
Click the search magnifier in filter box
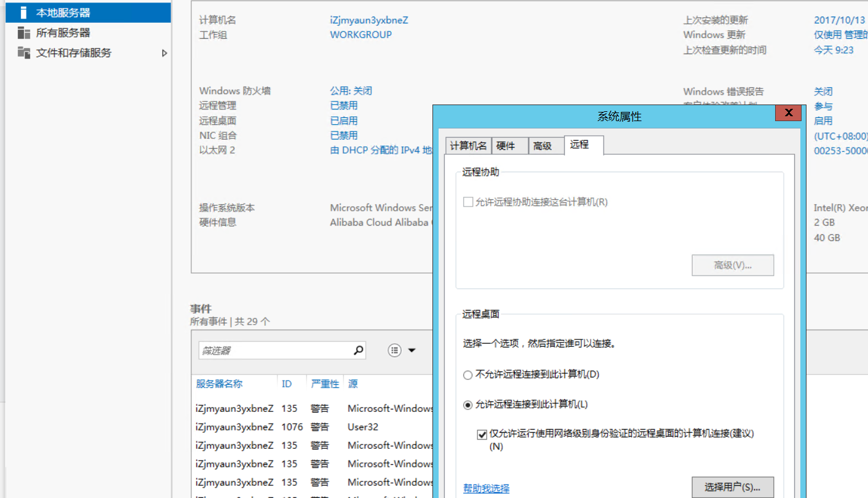pos(359,350)
